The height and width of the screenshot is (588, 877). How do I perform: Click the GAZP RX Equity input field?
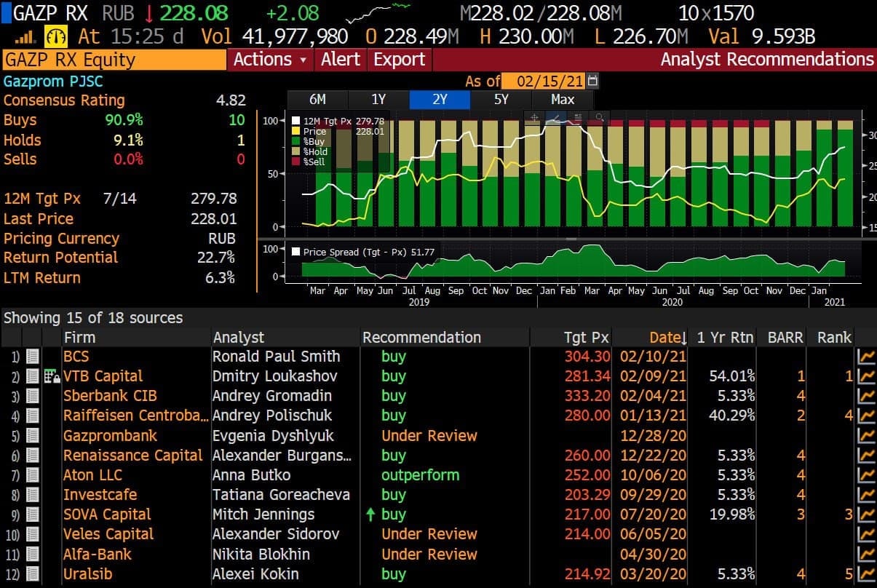pyautogui.click(x=114, y=60)
